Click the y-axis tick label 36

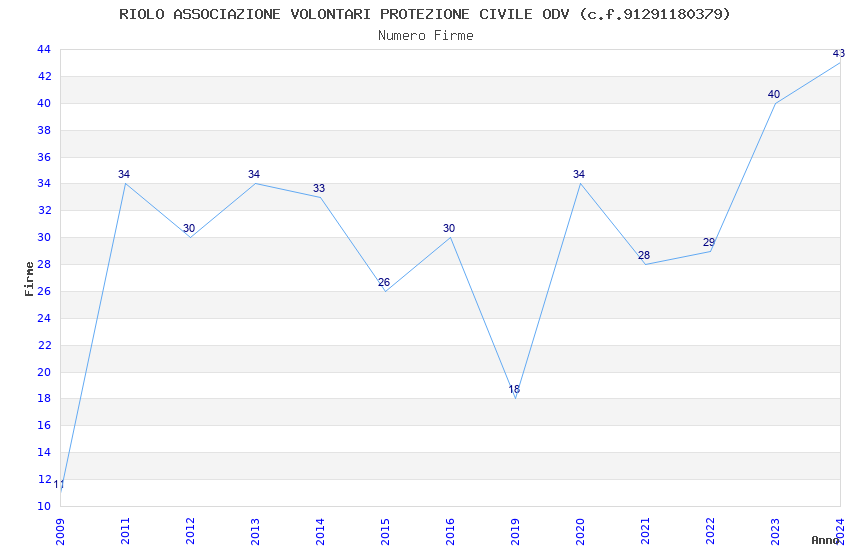[44, 157]
